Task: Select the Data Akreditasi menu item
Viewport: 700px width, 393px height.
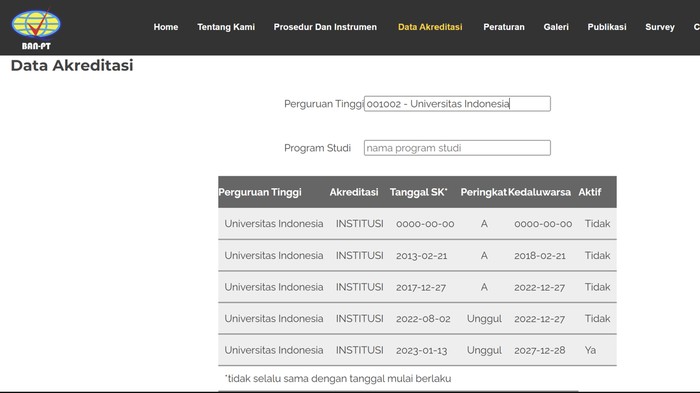Action: click(x=430, y=27)
